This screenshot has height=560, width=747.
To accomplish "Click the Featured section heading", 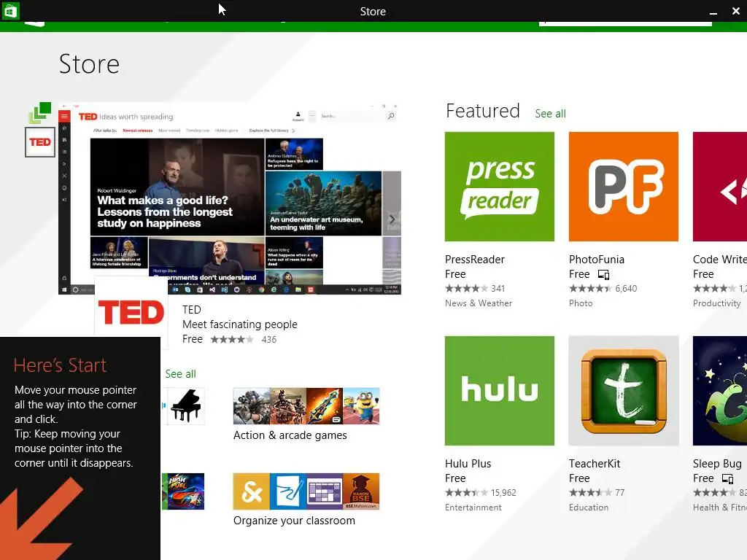I will (x=483, y=111).
